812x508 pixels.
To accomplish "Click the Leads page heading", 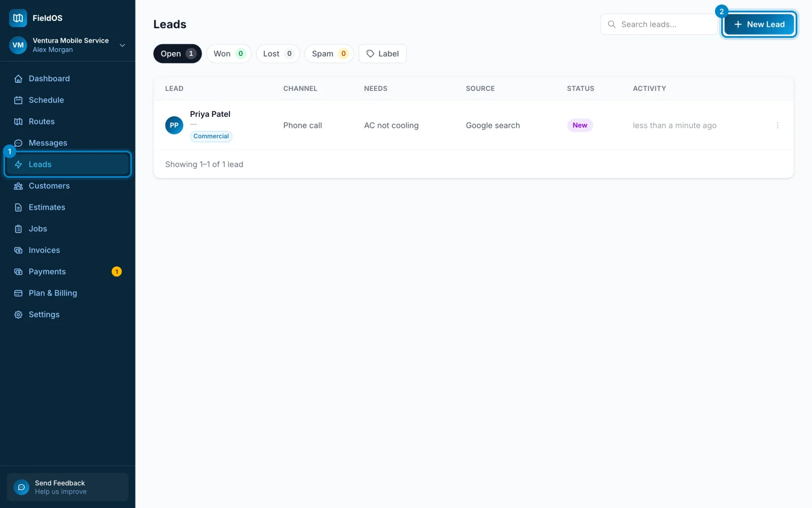I will (x=170, y=24).
